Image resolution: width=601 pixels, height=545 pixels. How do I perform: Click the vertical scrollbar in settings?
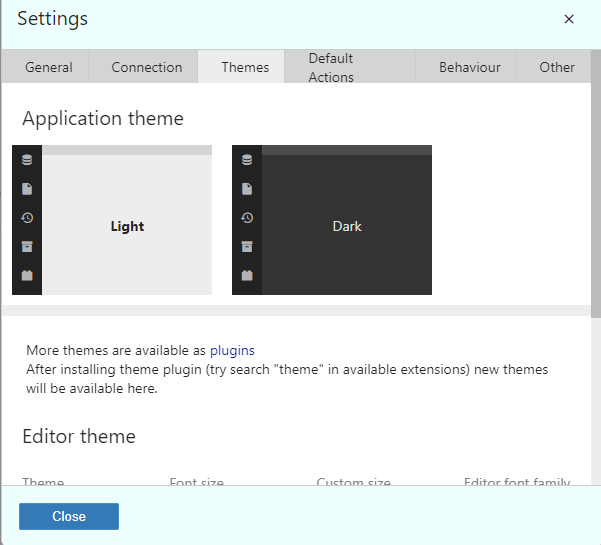596,184
